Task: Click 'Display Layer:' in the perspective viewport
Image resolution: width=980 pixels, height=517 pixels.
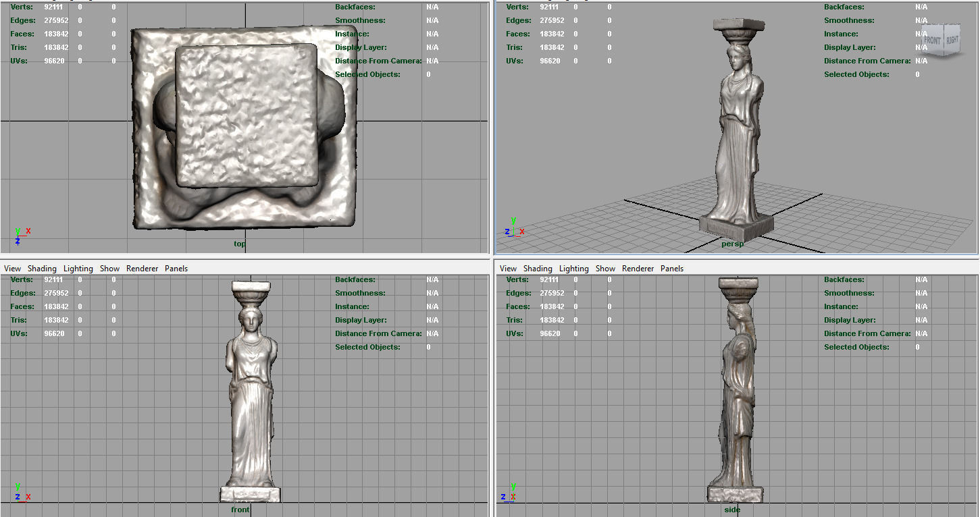Action: coord(850,47)
